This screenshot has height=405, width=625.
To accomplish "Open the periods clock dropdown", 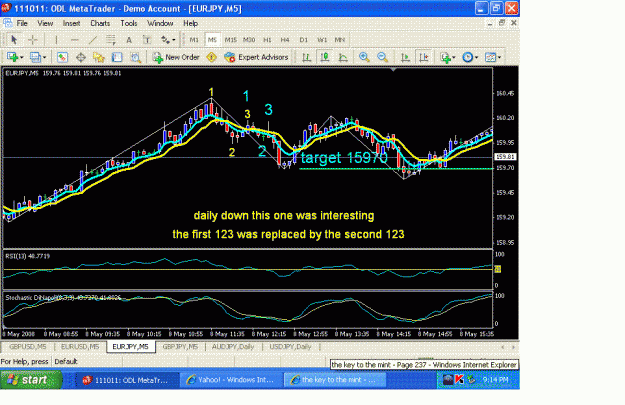I will click(470, 57).
